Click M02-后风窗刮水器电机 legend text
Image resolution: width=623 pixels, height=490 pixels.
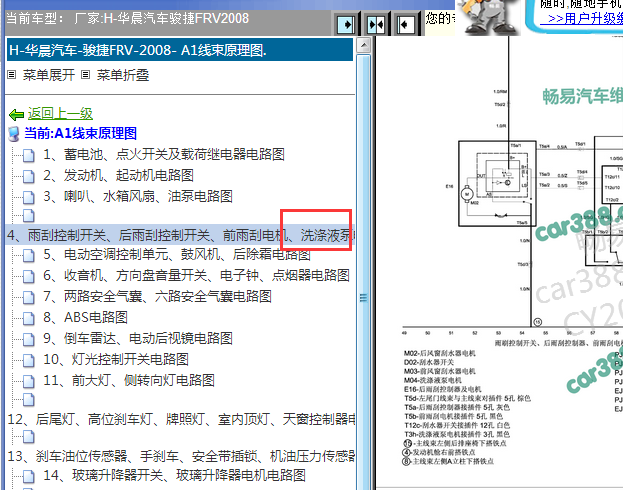[439, 353]
